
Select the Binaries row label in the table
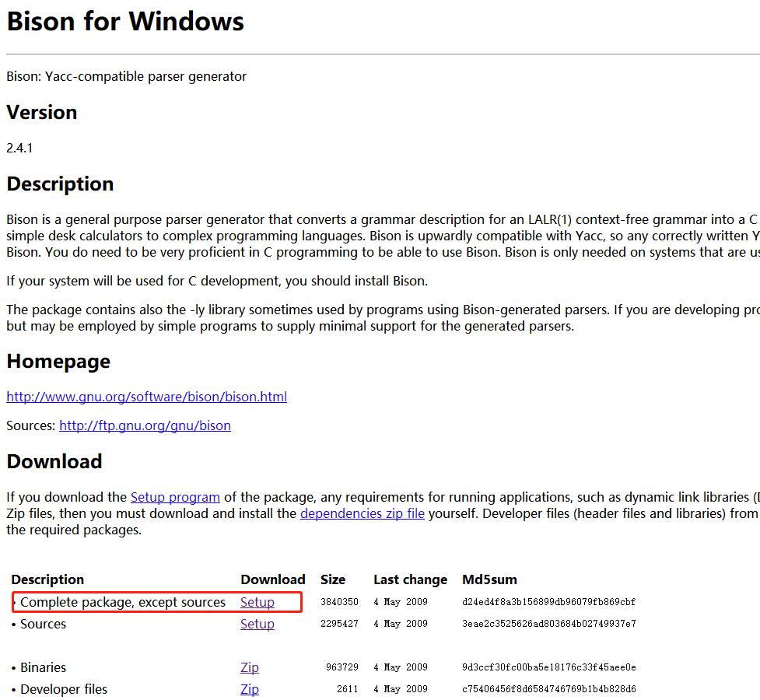pyautogui.click(x=44, y=667)
